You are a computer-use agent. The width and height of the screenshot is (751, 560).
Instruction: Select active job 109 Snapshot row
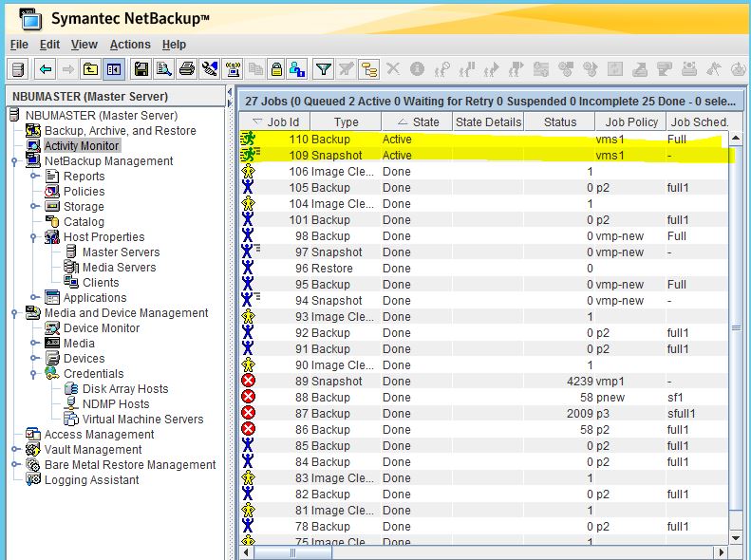[x=484, y=156]
